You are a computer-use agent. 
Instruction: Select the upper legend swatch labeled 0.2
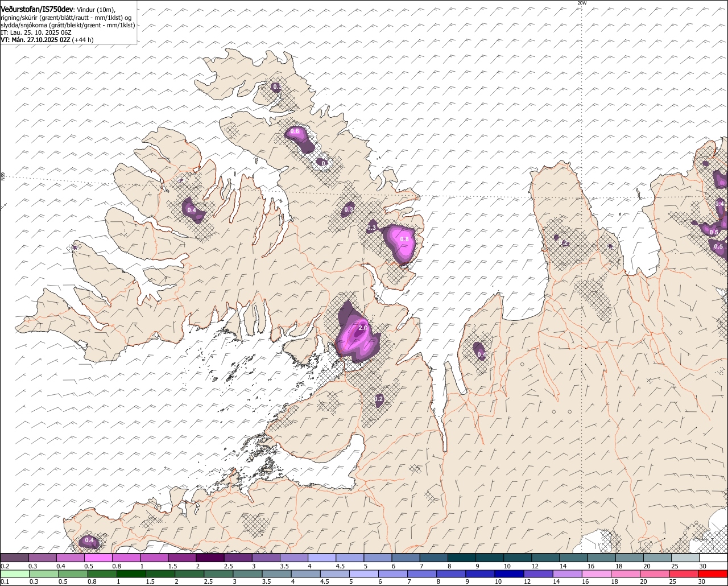click(14, 558)
